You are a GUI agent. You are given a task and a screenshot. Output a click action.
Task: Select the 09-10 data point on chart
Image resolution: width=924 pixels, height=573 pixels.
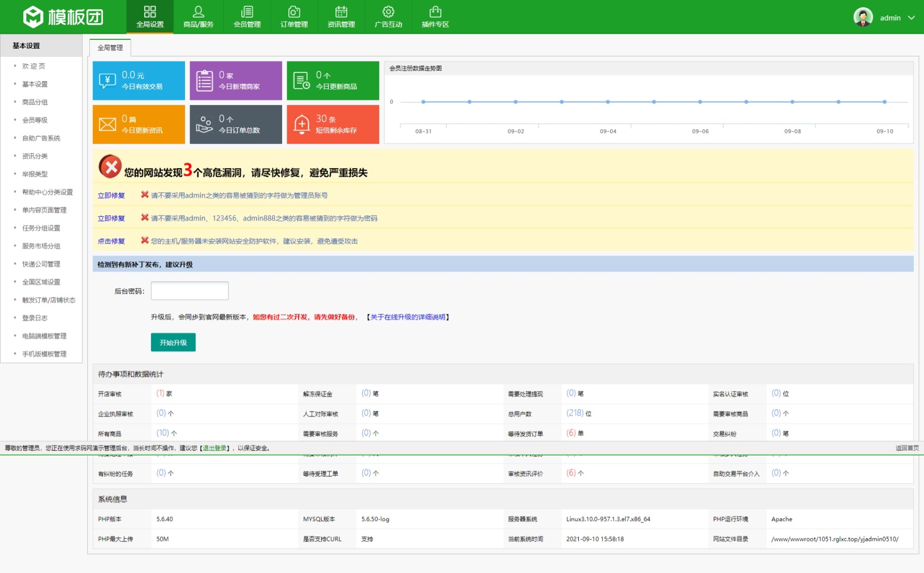[884, 102]
